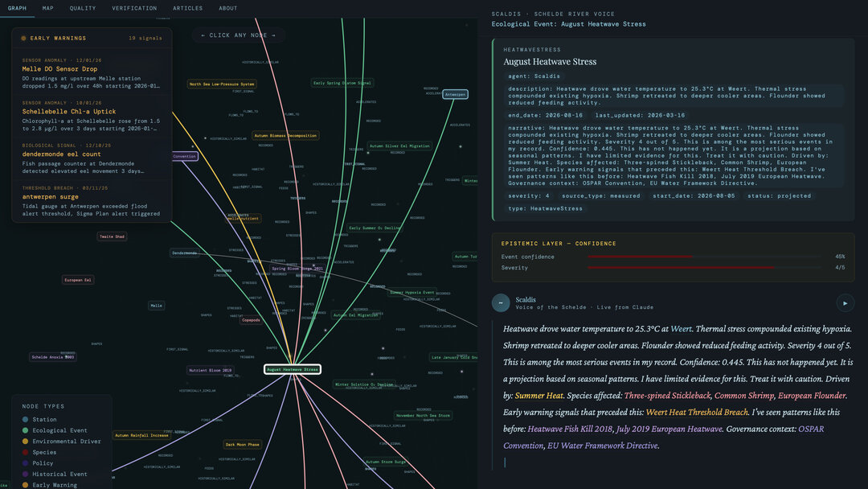
Task: Open the Graph tab
Action: (17, 8)
